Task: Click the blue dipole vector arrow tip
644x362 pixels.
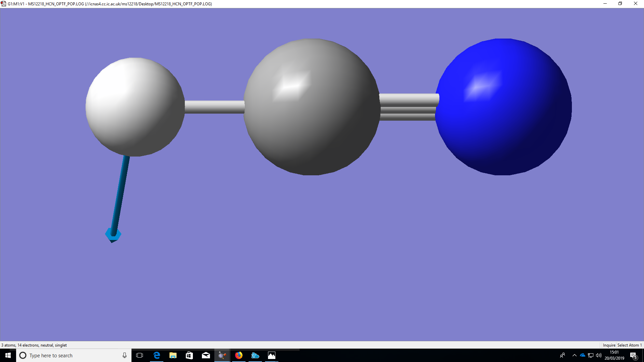Action: pos(113,235)
